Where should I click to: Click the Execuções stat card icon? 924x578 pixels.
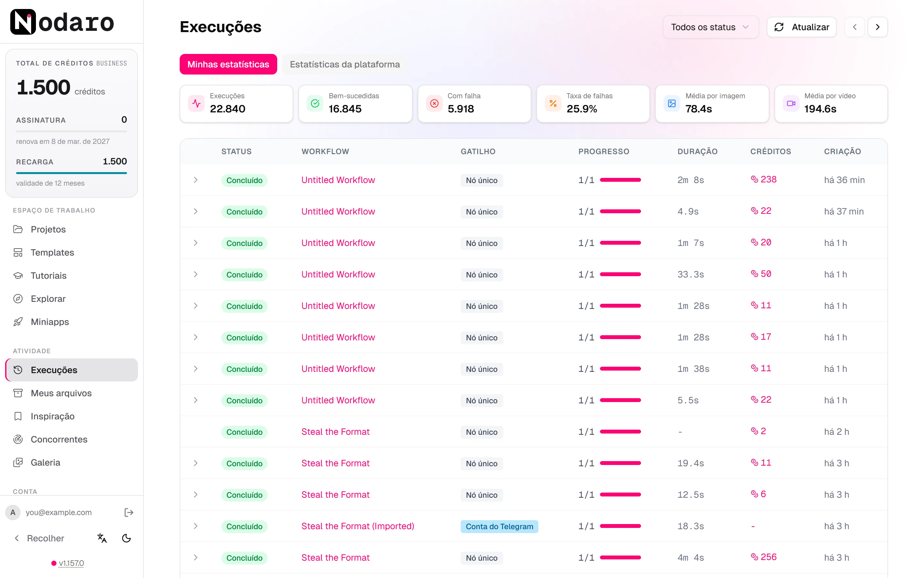pyautogui.click(x=196, y=104)
